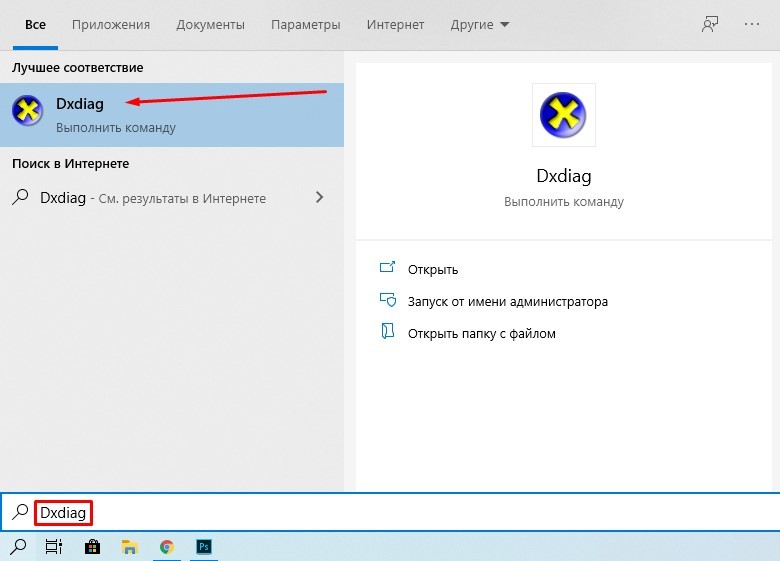Open Task View from taskbar
The width and height of the screenshot is (780, 561).
(54, 547)
